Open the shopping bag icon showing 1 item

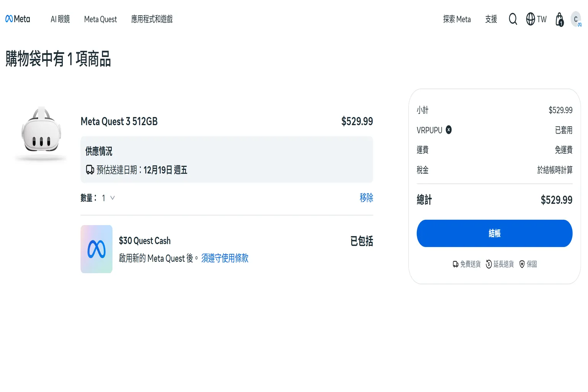(x=559, y=19)
